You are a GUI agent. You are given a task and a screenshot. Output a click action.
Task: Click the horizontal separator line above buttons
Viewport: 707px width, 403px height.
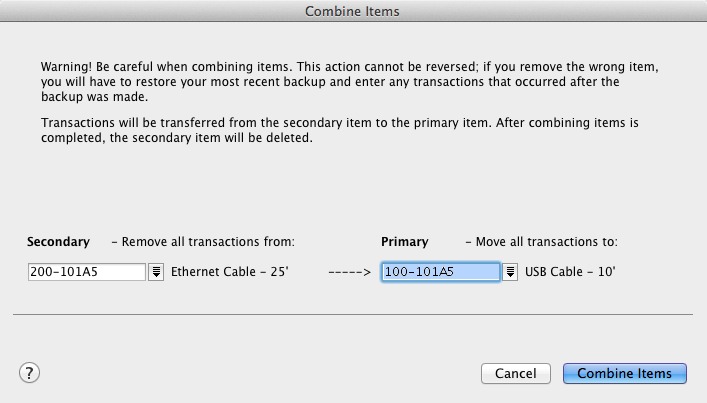coord(352,314)
